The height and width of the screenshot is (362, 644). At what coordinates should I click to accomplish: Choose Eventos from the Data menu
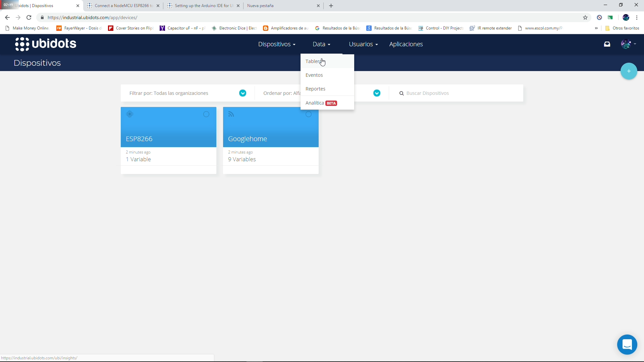[x=314, y=75]
